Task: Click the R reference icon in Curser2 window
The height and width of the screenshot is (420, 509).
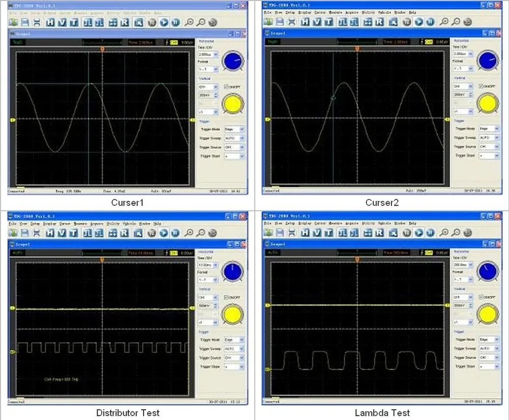Action: (x=380, y=22)
